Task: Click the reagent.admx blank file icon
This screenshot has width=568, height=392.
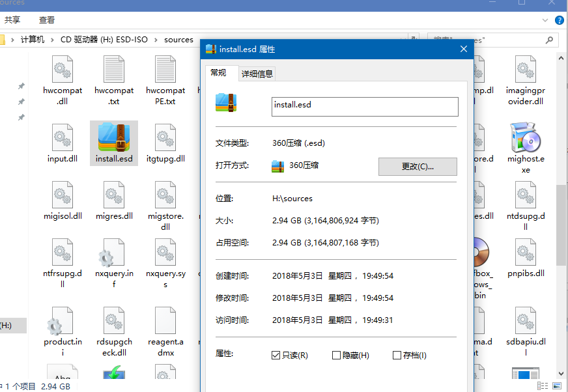Action: pos(165,322)
